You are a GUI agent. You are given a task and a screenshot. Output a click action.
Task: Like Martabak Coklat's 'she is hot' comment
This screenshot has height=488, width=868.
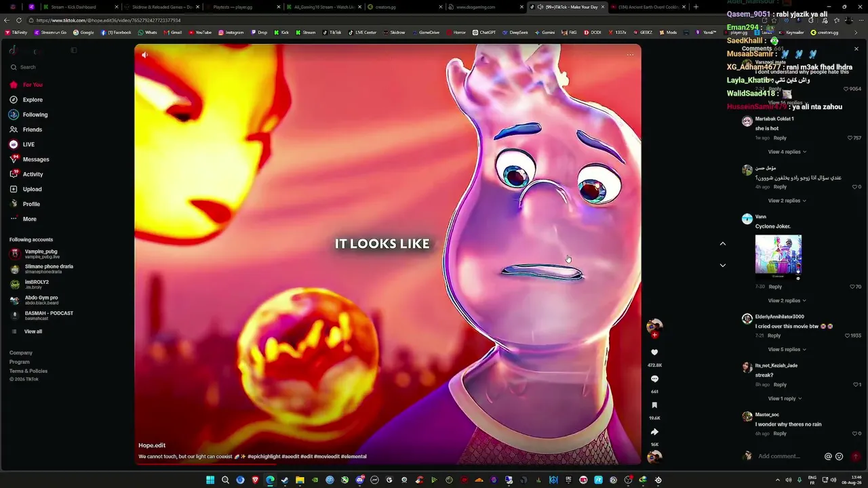(850, 138)
